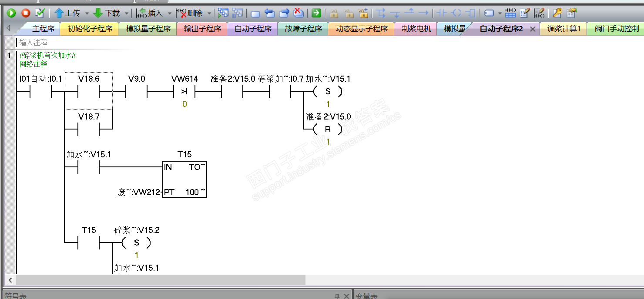The width and height of the screenshot is (644, 299).
Task: Open the Delete (删除) dropdown arrow
Action: pyautogui.click(x=209, y=13)
